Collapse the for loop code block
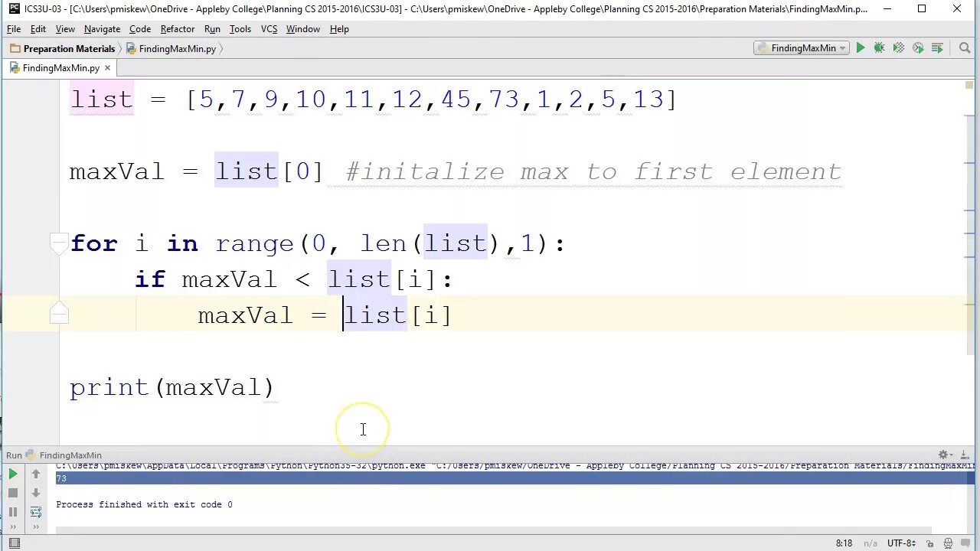 [59, 243]
